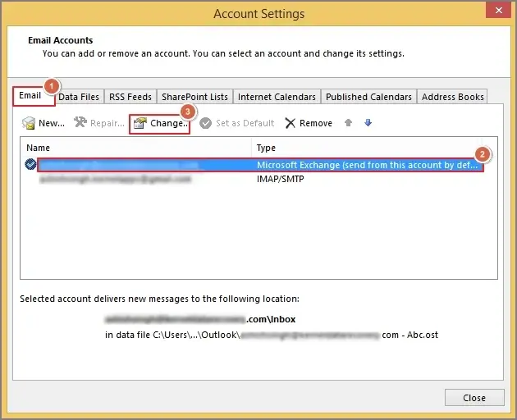This screenshot has width=517, height=420.
Task: Click the Repair tools icon
Action: tap(80, 122)
